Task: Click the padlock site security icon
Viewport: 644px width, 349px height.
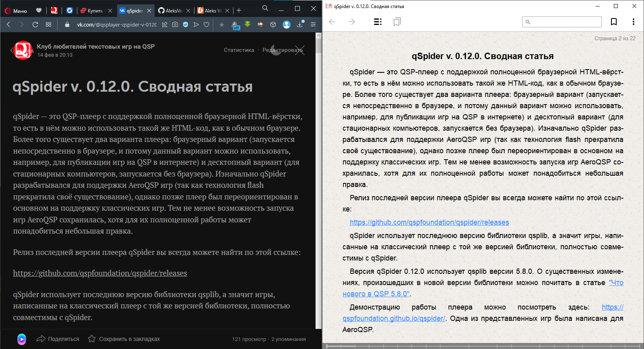Action: pos(67,25)
